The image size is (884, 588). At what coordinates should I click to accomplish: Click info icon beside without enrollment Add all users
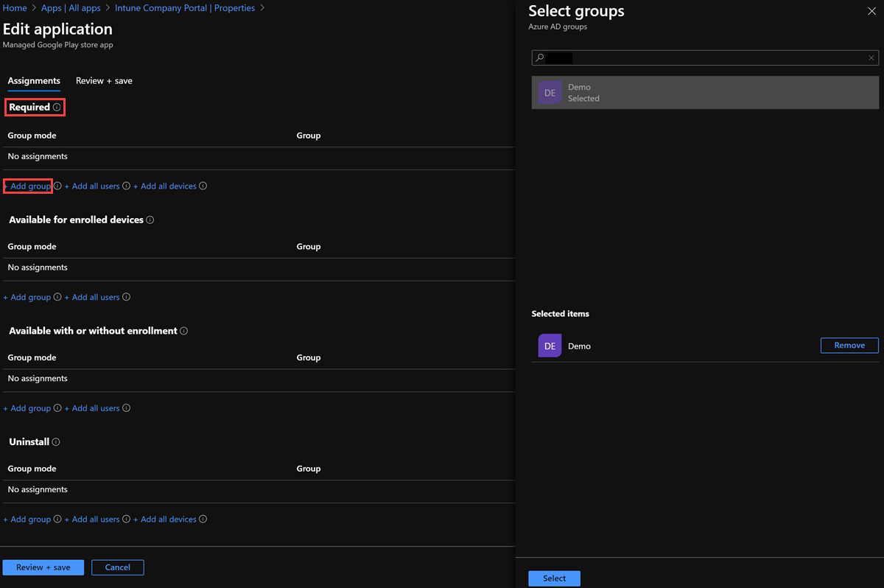(126, 408)
